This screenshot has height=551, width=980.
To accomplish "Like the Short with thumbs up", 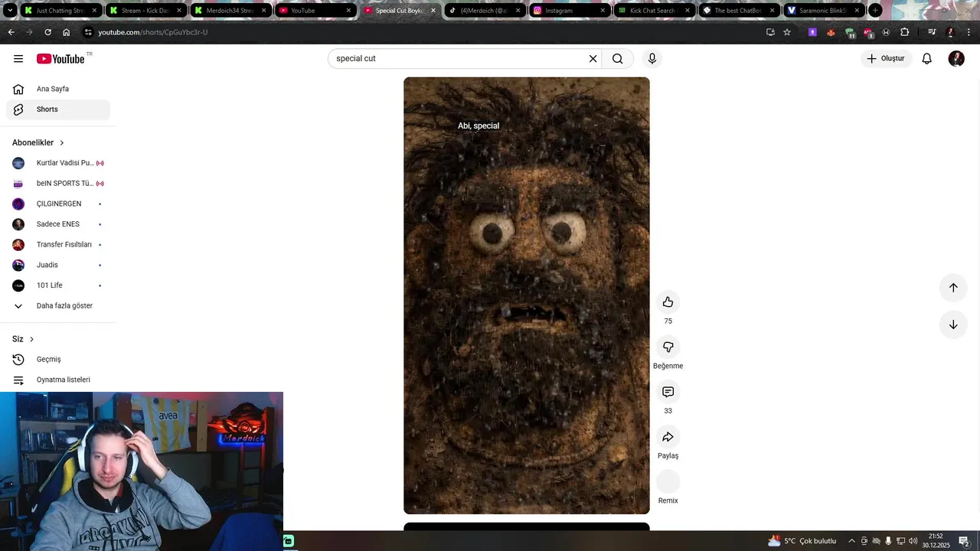I will [668, 302].
